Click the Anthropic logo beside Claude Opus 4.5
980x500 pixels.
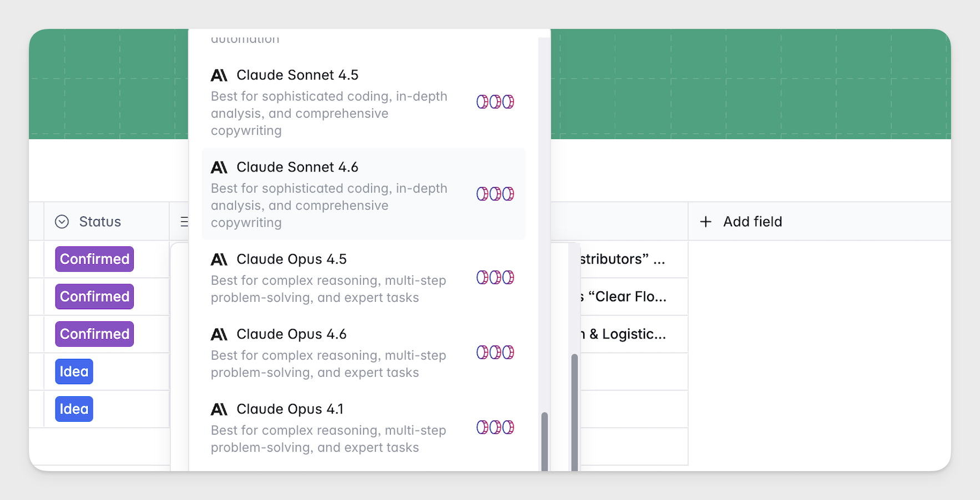click(x=219, y=259)
